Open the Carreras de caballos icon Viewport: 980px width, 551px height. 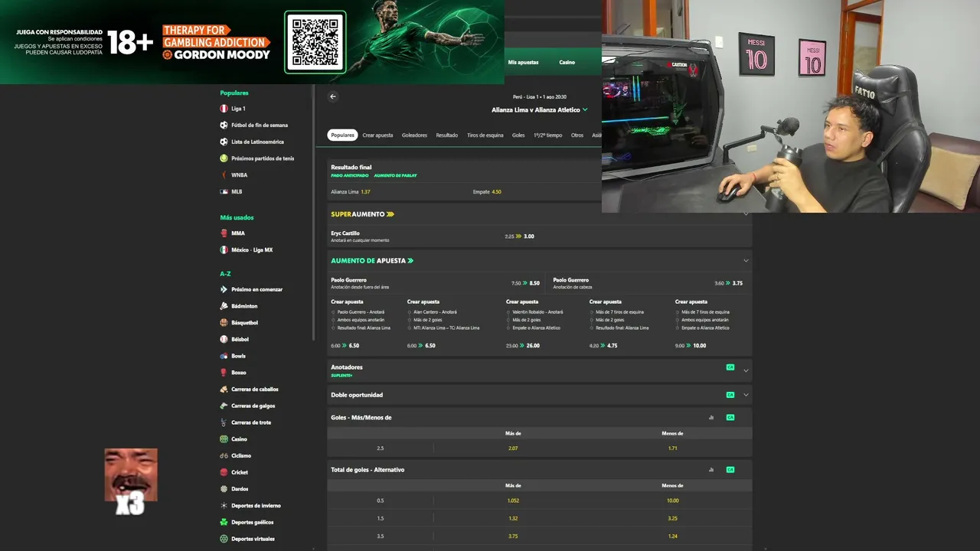coord(224,389)
